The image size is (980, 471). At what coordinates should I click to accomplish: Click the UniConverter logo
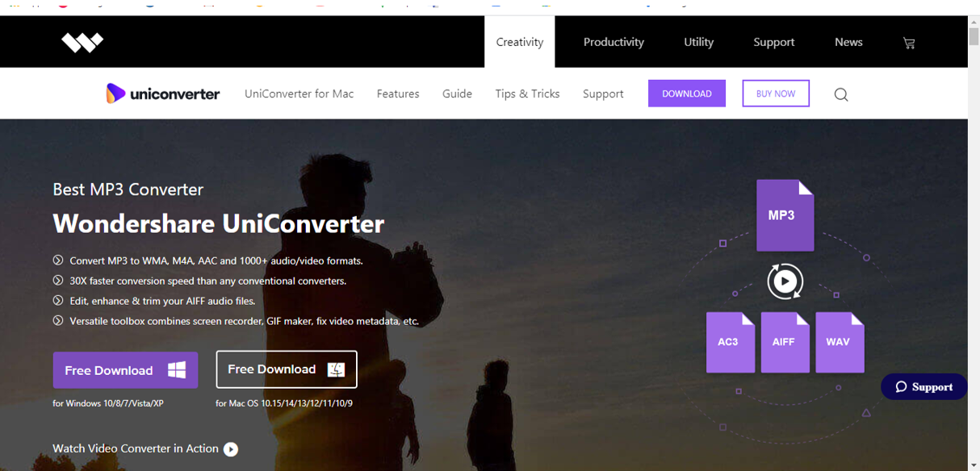[163, 94]
